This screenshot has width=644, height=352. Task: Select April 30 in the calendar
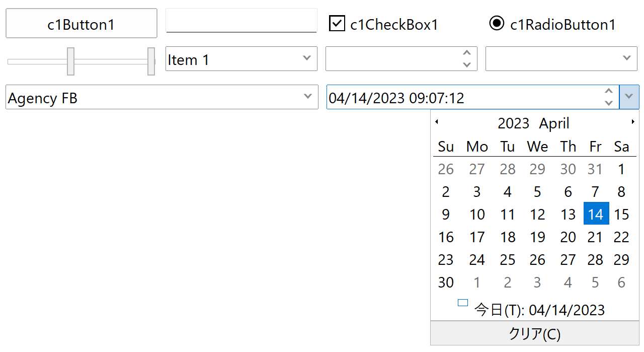(x=446, y=283)
